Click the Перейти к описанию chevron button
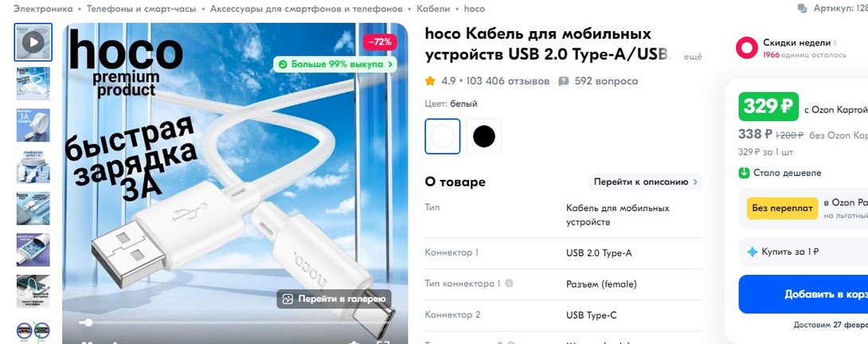Viewport: 868px width, 344px height. pyautogui.click(x=645, y=182)
